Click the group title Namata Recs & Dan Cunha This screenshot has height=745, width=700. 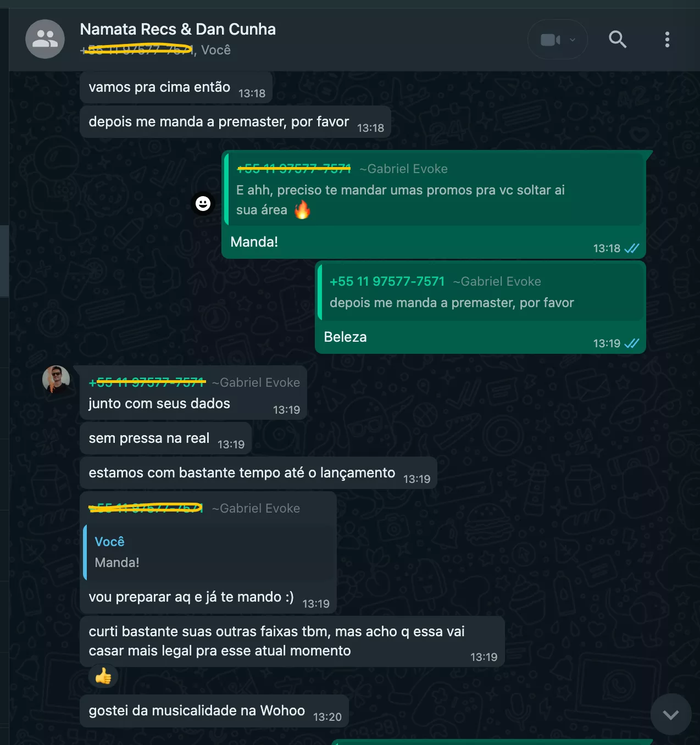coord(178,29)
